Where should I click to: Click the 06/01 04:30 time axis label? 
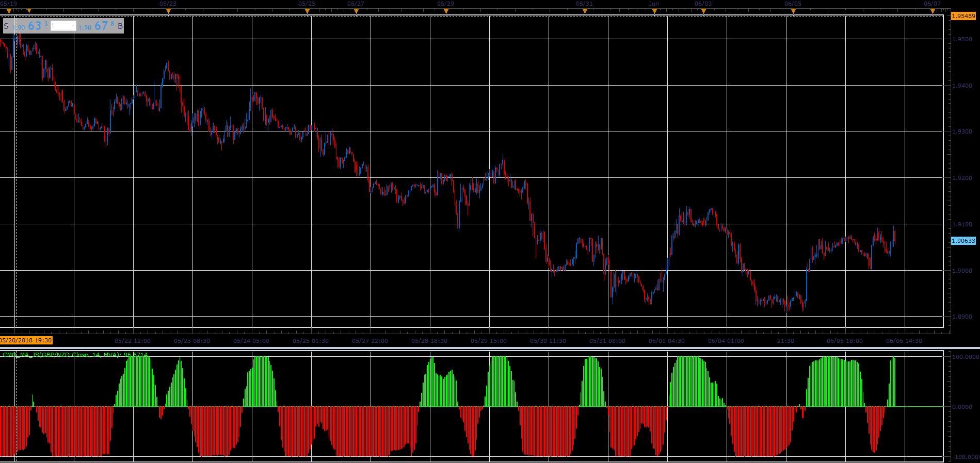[x=667, y=341]
